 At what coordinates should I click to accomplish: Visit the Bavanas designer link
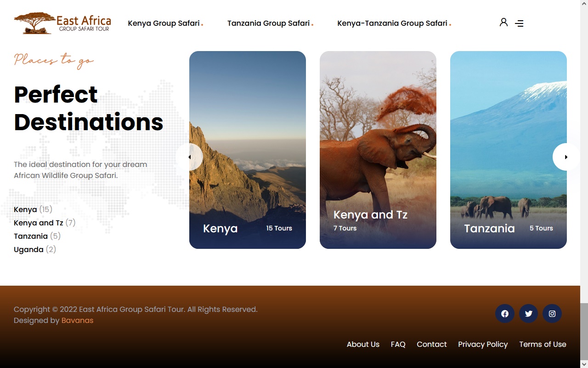point(77,321)
